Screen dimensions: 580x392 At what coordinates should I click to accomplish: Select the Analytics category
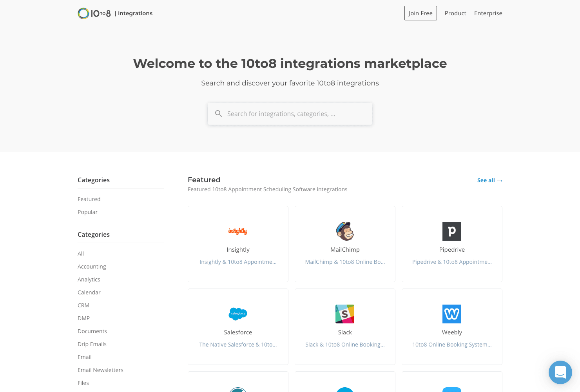89,279
